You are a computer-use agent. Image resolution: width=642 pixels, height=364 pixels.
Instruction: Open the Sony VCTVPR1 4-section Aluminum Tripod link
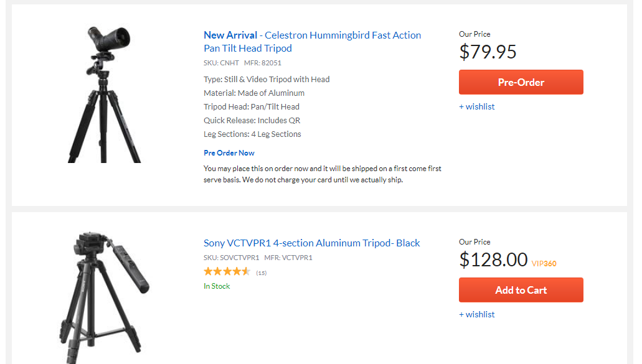pyautogui.click(x=311, y=243)
